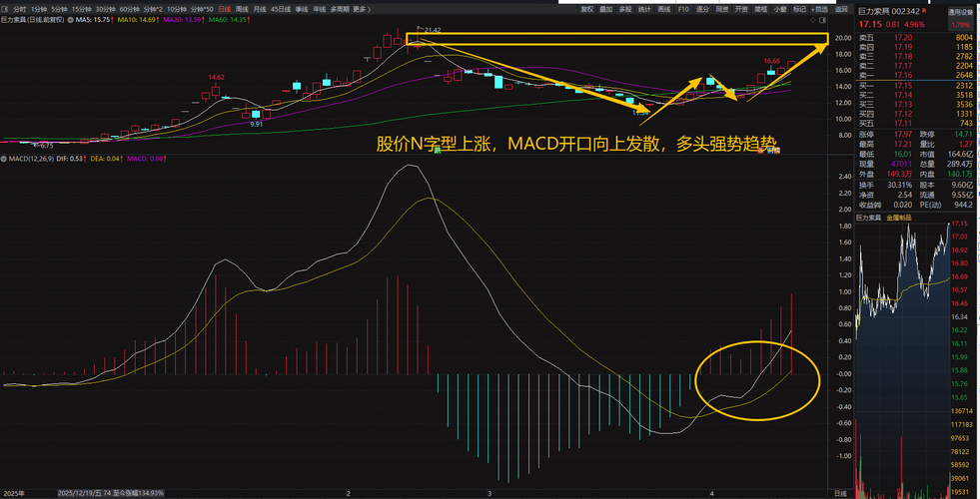Expand the 更多 periods dropdown
The image size is (980, 499).
point(362,9)
